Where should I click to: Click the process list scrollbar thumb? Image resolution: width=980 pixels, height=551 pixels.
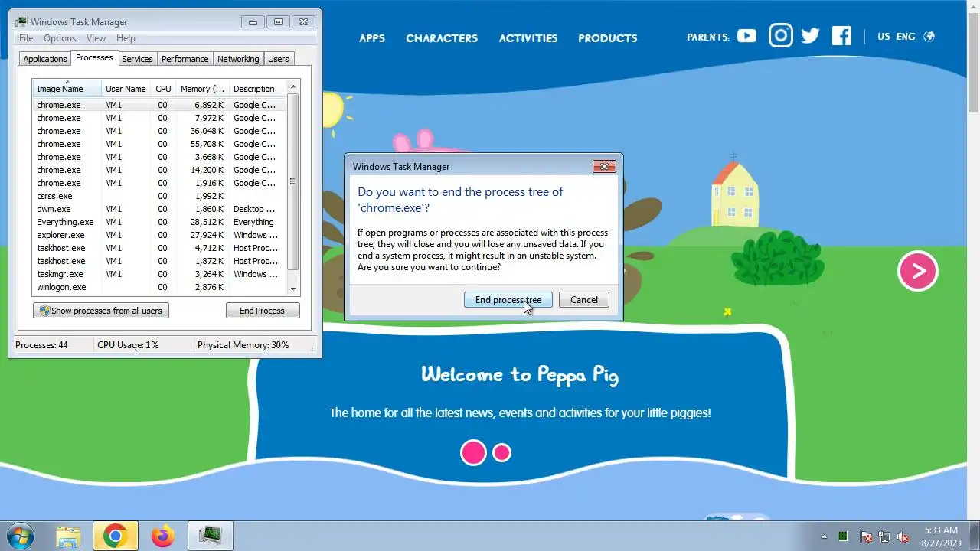point(292,181)
